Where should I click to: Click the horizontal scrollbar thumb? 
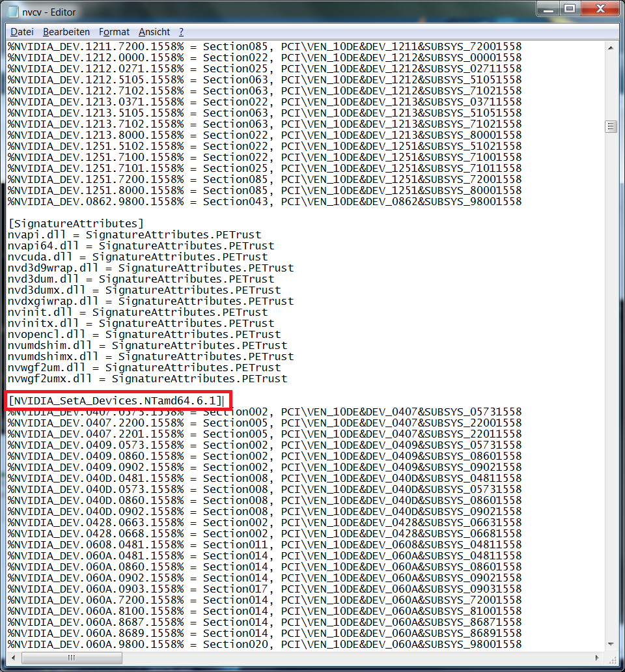coord(72,658)
